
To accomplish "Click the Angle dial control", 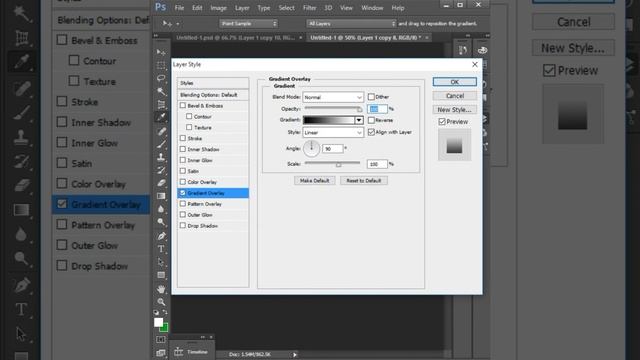I will (x=311, y=149).
